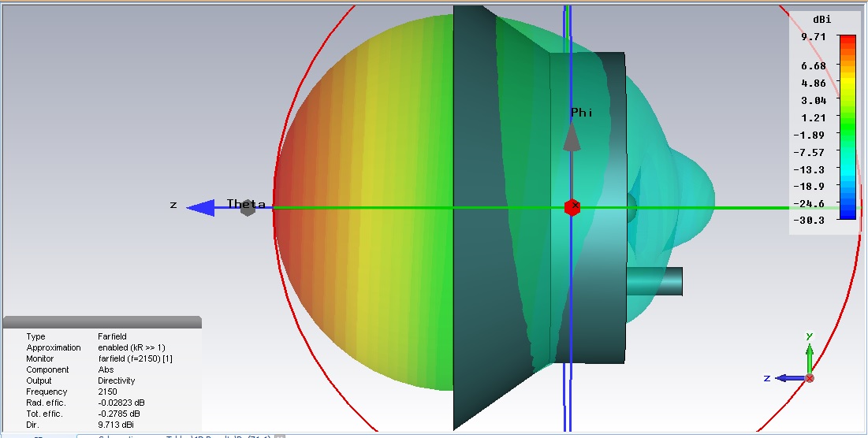
Task: Click legend value '6.68'
Action: (813, 66)
